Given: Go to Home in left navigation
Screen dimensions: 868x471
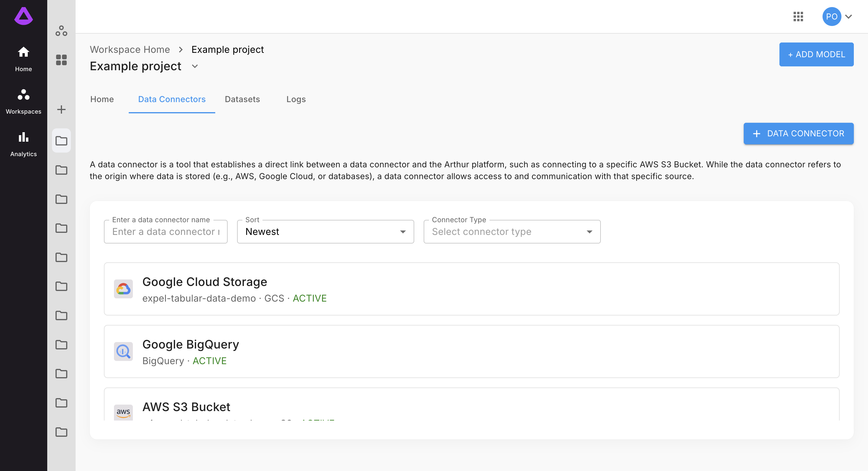Looking at the screenshot, I should pos(23,59).
